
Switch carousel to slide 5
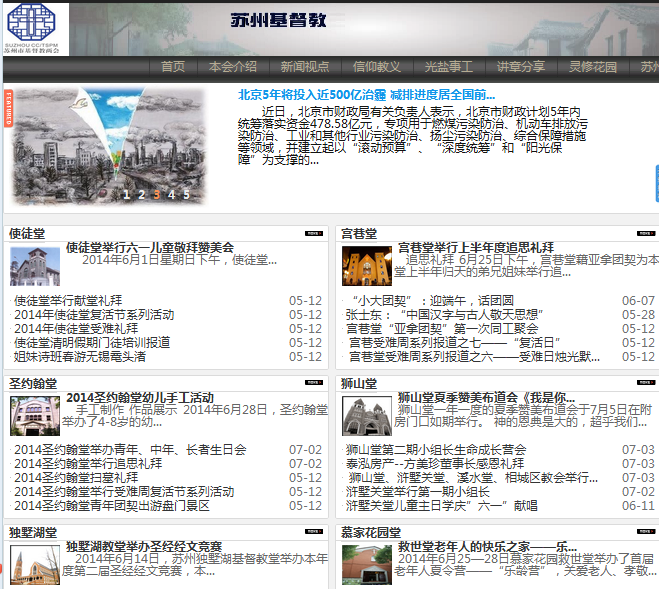pos(186,195)
